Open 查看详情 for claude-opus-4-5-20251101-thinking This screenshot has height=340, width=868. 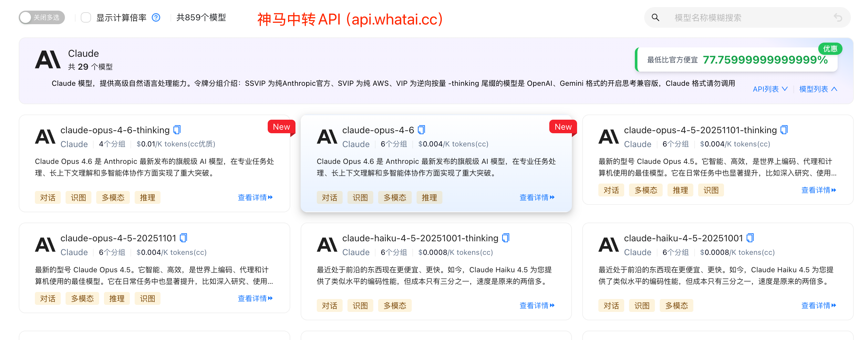click(819, 190)
